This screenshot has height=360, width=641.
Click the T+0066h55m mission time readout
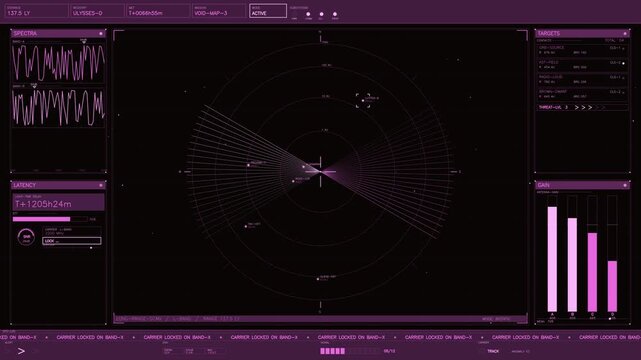point(158,11)
